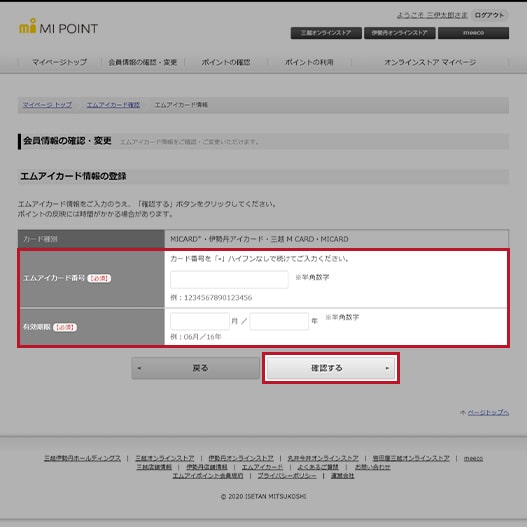Go to マイページトップ navigation tab
The image size is (527, 527).
coord(59,62)
